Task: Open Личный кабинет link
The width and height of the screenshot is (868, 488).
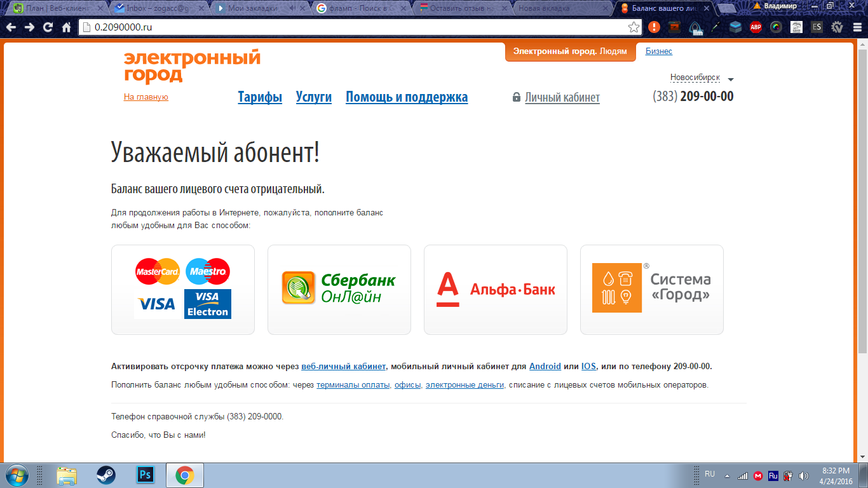Action: (x=562, y=98)
